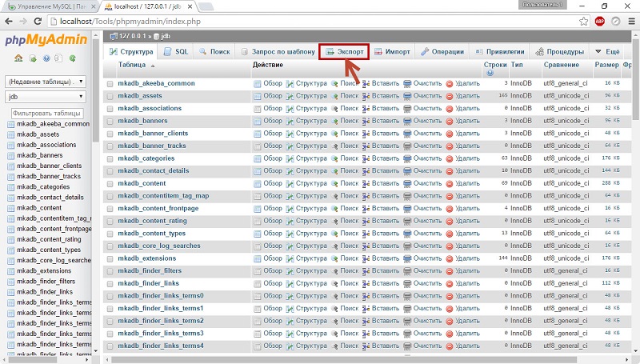Tick the mkadb_extensions checkbox
640x364 pixels.
110,259
